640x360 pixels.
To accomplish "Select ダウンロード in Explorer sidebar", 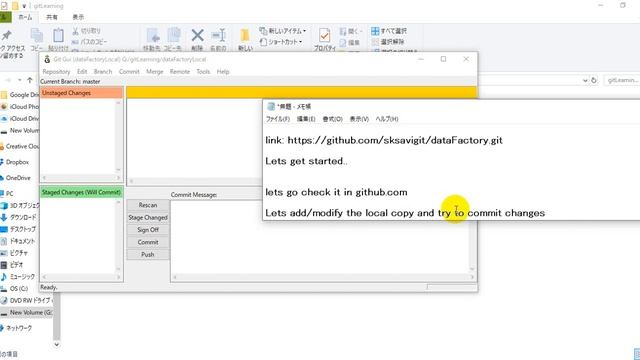I will (x=19, y=217).
